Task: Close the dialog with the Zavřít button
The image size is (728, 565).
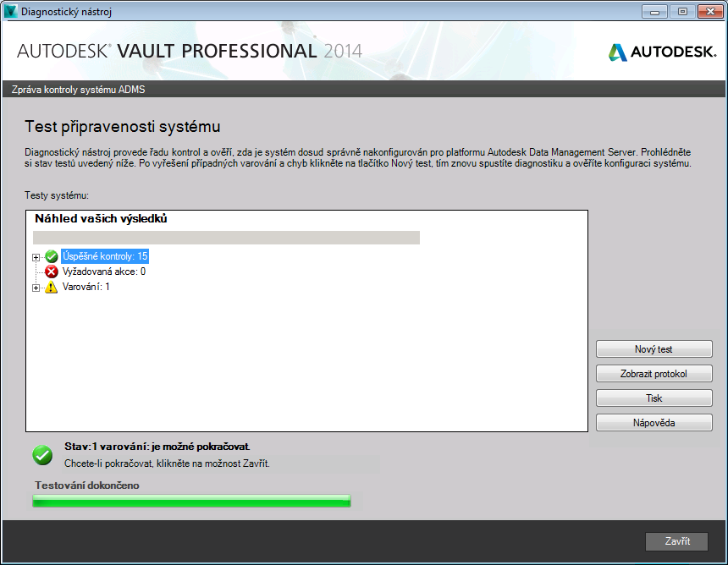Action: 676,541
